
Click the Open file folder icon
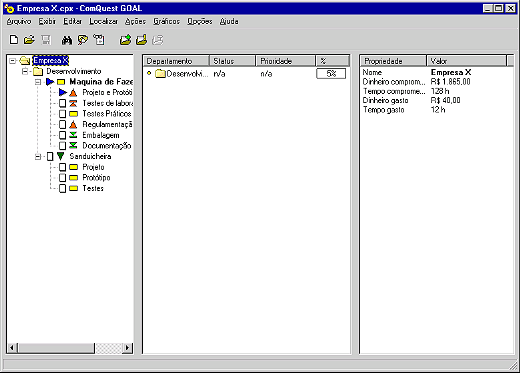29,40
